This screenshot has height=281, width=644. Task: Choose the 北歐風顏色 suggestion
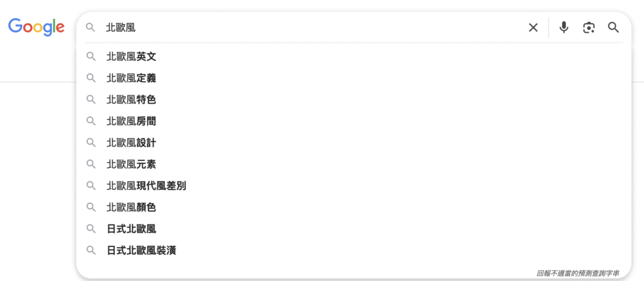131,207
